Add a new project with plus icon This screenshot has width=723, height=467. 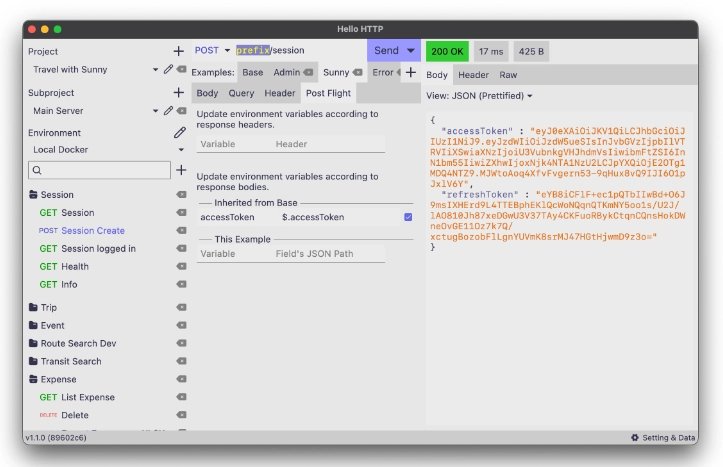178,51
